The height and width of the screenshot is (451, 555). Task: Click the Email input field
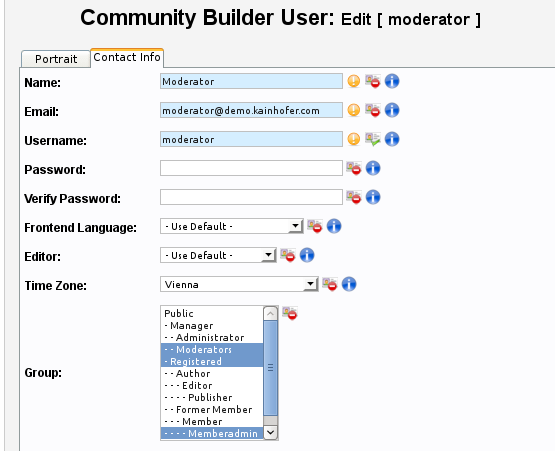pyautogui.click(x=251, y=110)
